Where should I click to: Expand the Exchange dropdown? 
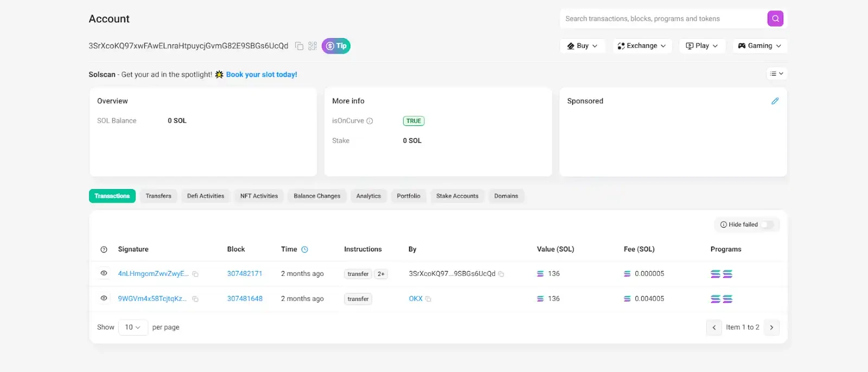[642, 46]
